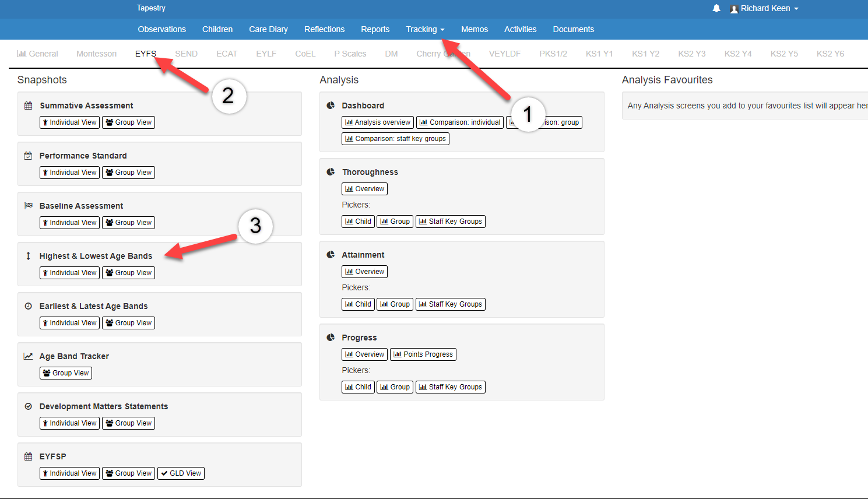The height and width of the screenshot is (499, 868).
Task: Open Baseline Assessment Group View
Action: coord(128,223)
